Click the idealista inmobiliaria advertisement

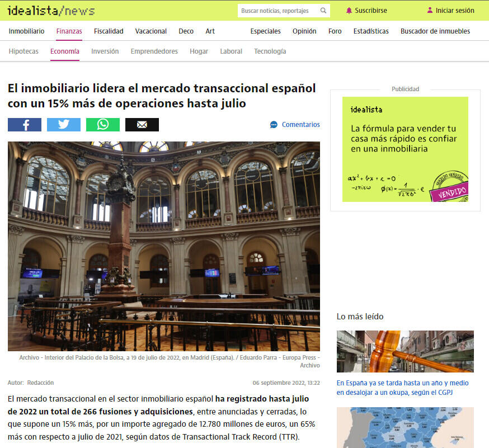pyautogui.click(x=405, y=149)
